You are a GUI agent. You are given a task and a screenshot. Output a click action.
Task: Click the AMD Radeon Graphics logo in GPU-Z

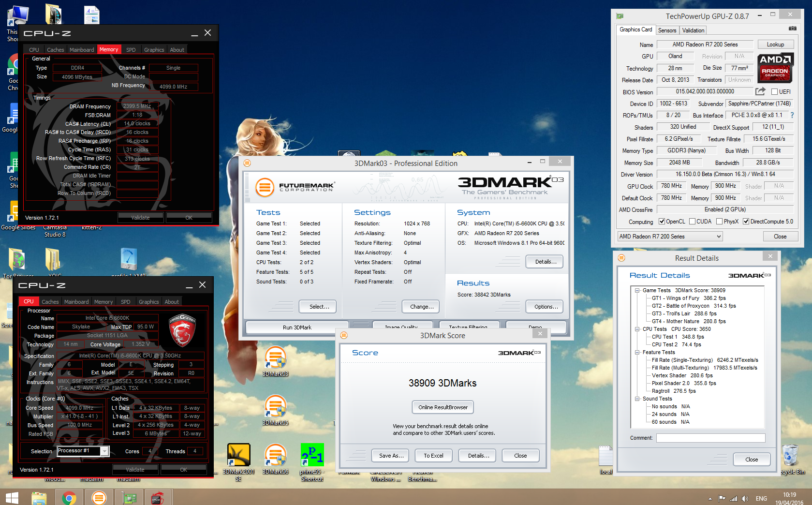point(775,67)
